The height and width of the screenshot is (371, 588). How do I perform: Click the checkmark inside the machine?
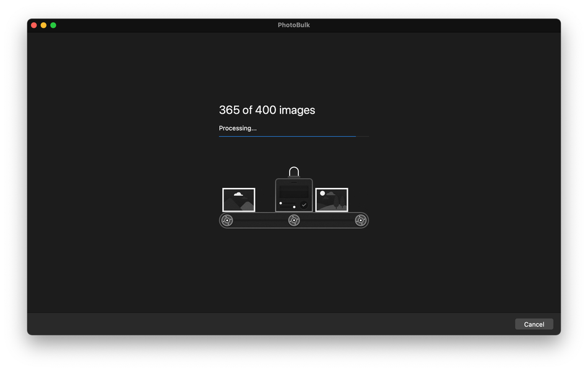click(304, 205)
